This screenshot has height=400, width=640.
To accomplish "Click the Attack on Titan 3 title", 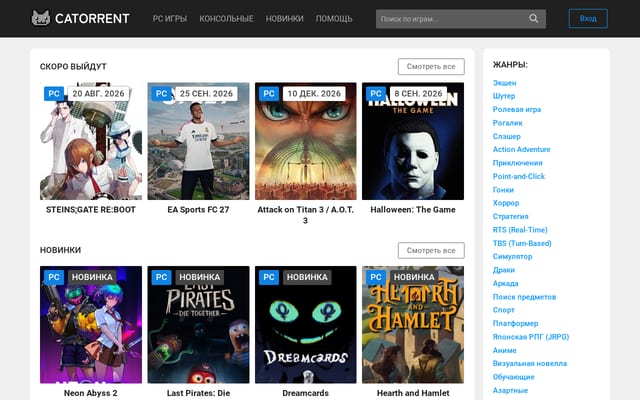I will coord(306,215).
